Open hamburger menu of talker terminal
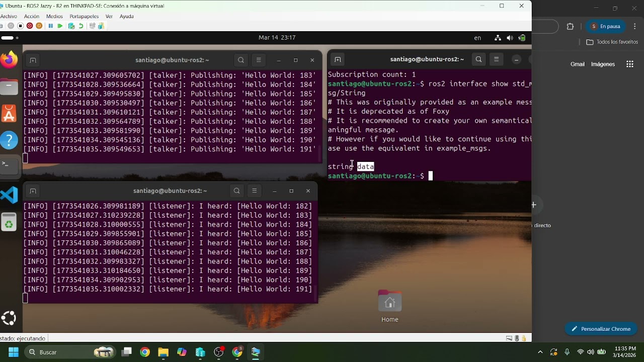 click(x=259, y=60)
